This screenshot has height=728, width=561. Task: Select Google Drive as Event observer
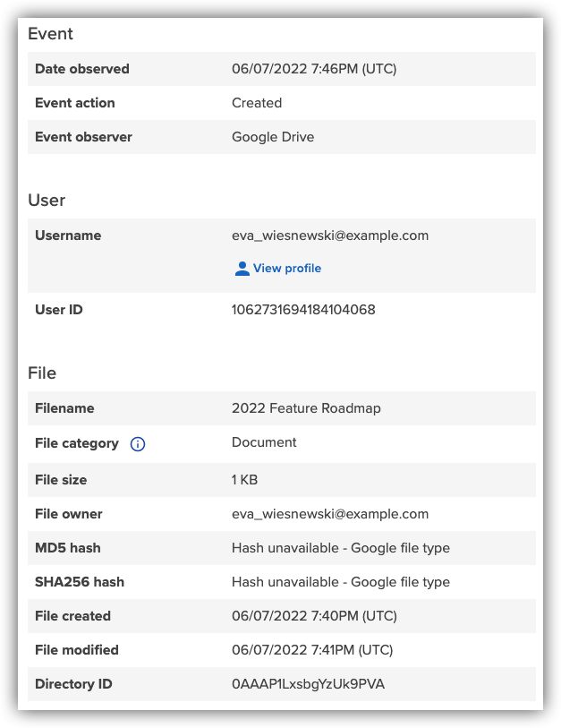point(270,136)
